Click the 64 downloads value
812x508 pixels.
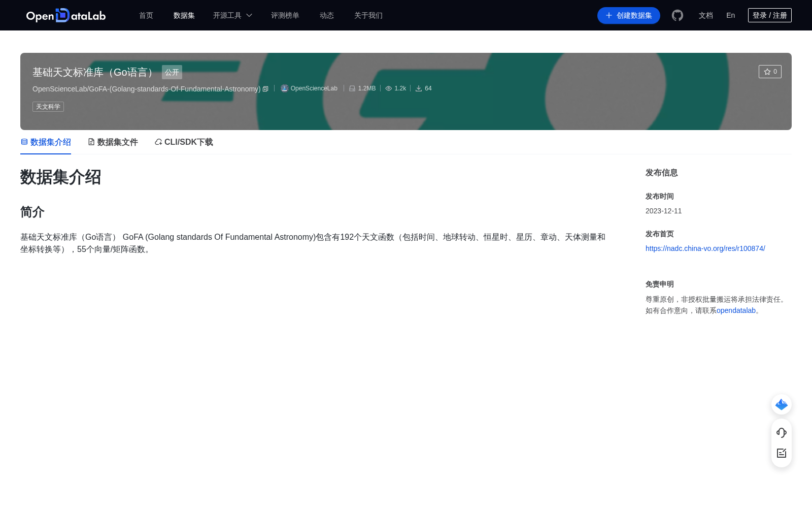tap(428, 88)
